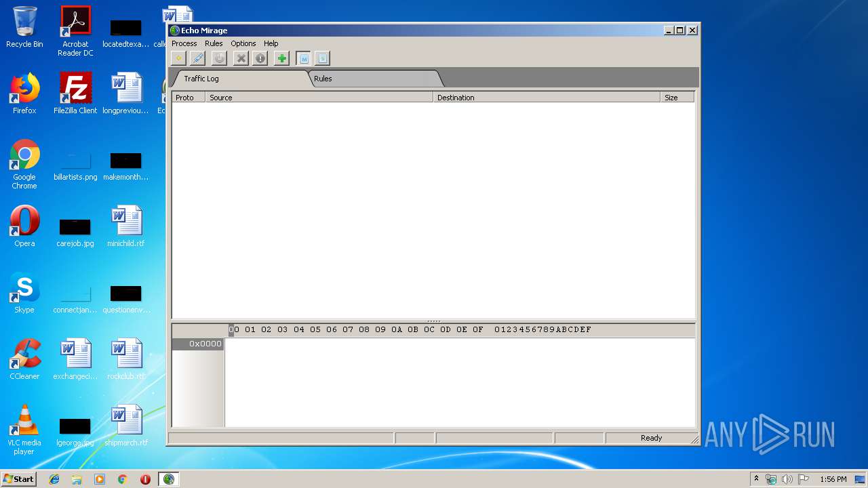The height and width of the screenshot is (488, 868).
Task: Select the CCleaner desktop shortcut
Action: point(24,359)
